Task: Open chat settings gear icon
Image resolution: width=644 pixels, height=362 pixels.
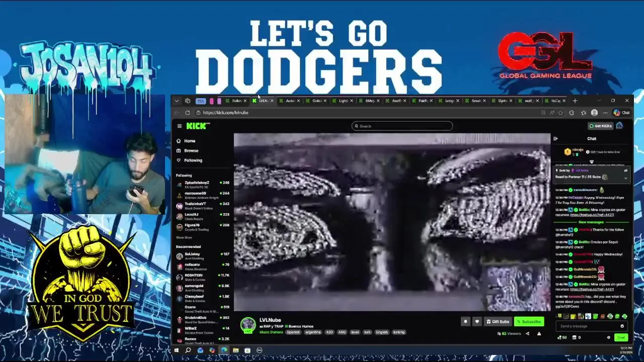Action: tap(608, 337)
